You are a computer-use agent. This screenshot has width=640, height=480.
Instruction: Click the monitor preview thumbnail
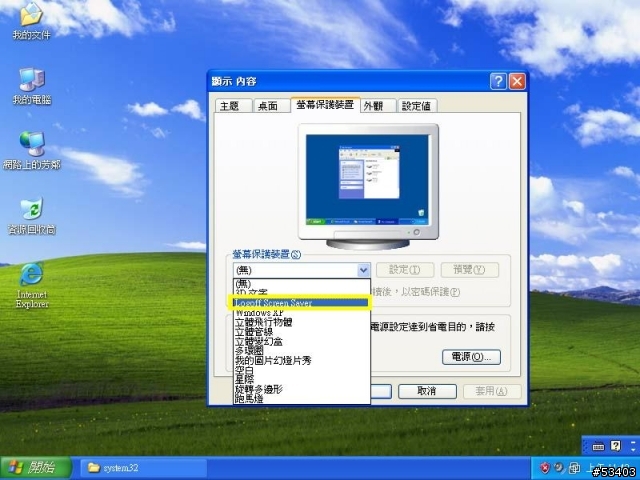pyautogui.click(x=367, y=180)
